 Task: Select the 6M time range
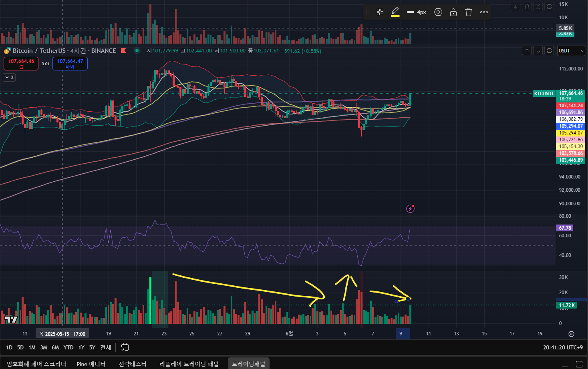coord(55,347)
